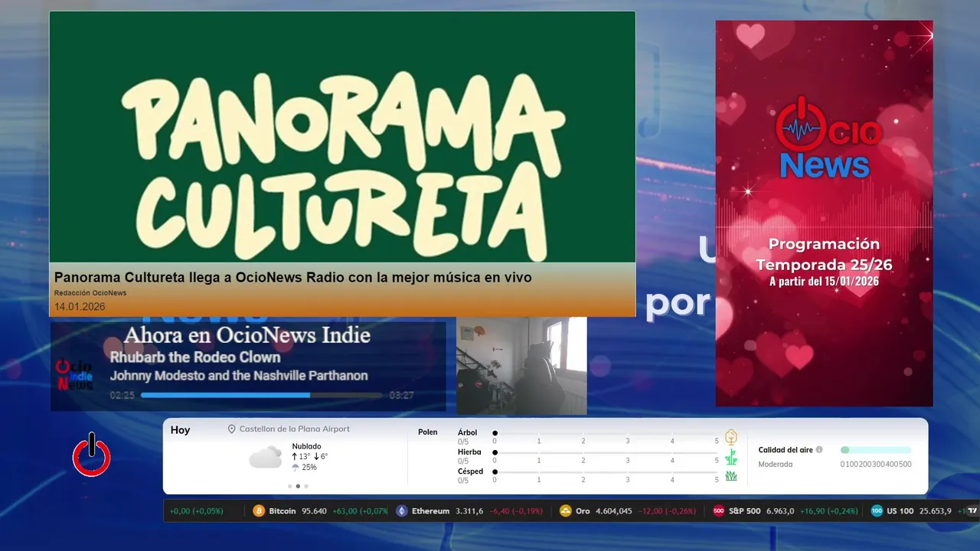Click the Panorama Cultureta banner image
The width and height of the screenshot is (980, 551).
point(342,138)
